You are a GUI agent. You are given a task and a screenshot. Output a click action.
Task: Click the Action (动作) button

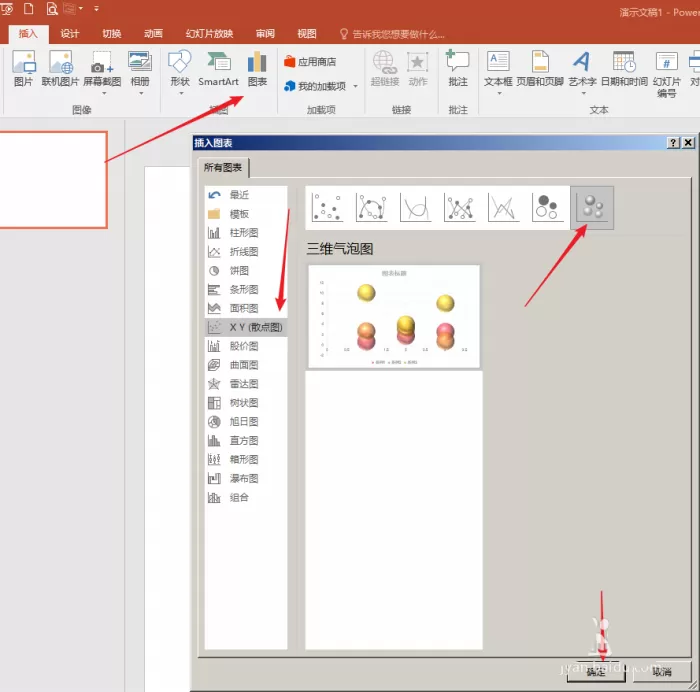(x=418, y=68)
